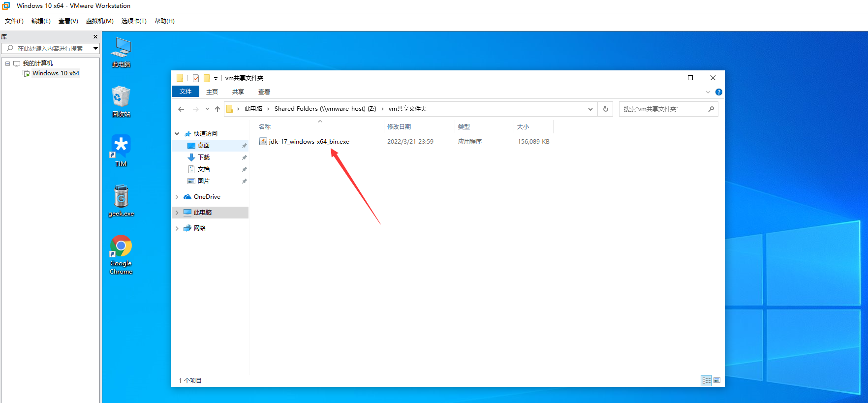Select the jdk-17_windows-x64_bin.exe file name
868x403 pixels.
pos(309,142)
